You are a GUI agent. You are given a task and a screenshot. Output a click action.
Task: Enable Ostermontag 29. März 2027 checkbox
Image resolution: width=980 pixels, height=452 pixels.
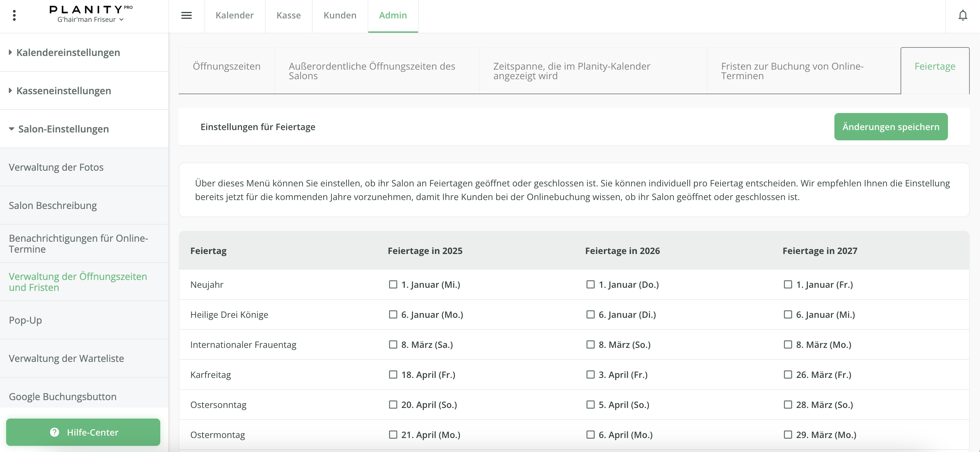(788, 435)
